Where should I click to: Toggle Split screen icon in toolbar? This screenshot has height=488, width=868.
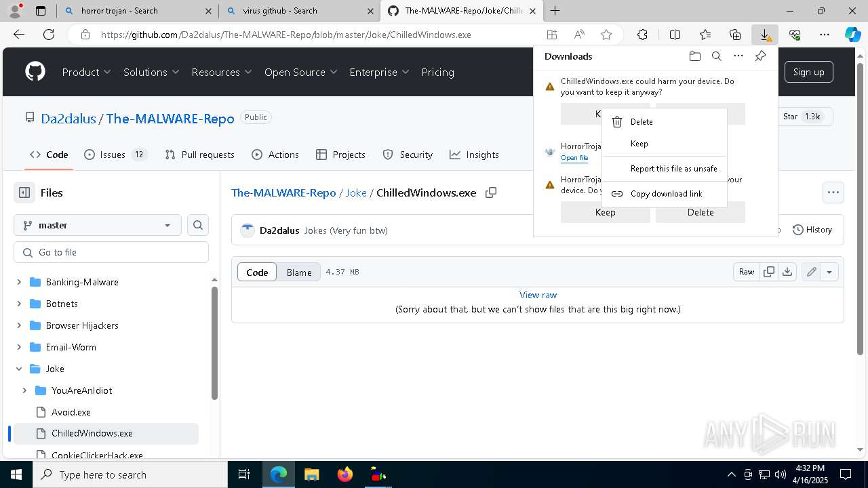click(x=675, y=35)
